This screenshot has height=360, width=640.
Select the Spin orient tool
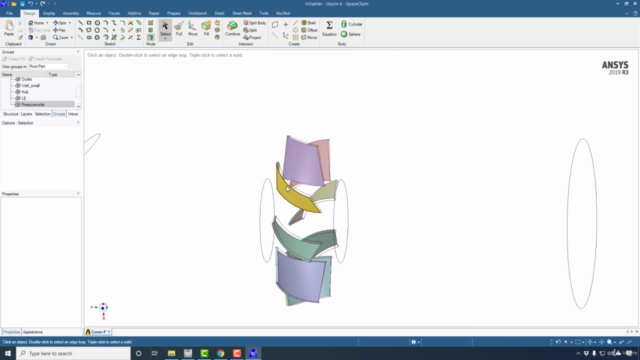60,23
